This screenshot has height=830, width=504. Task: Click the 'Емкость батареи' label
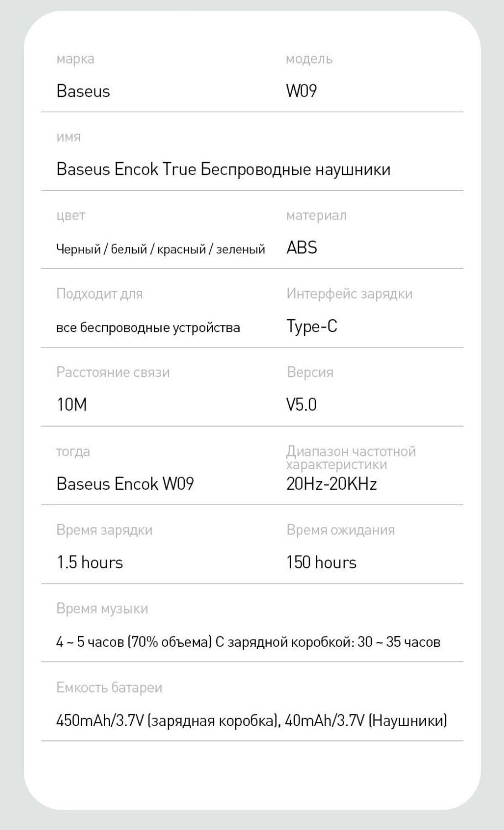[x=109, y=688]
